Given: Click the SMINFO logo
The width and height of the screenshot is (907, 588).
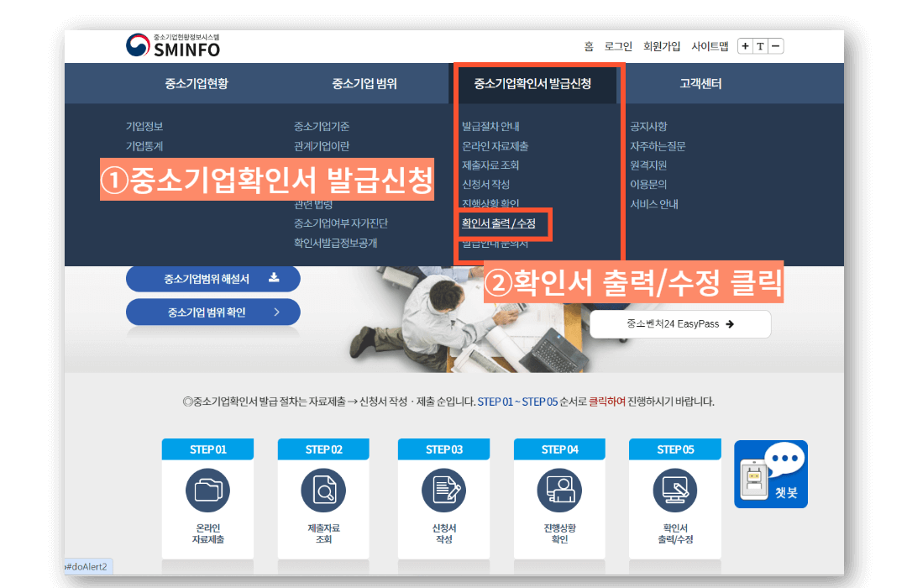Looking at the screenshot, I should pos(174,46).
